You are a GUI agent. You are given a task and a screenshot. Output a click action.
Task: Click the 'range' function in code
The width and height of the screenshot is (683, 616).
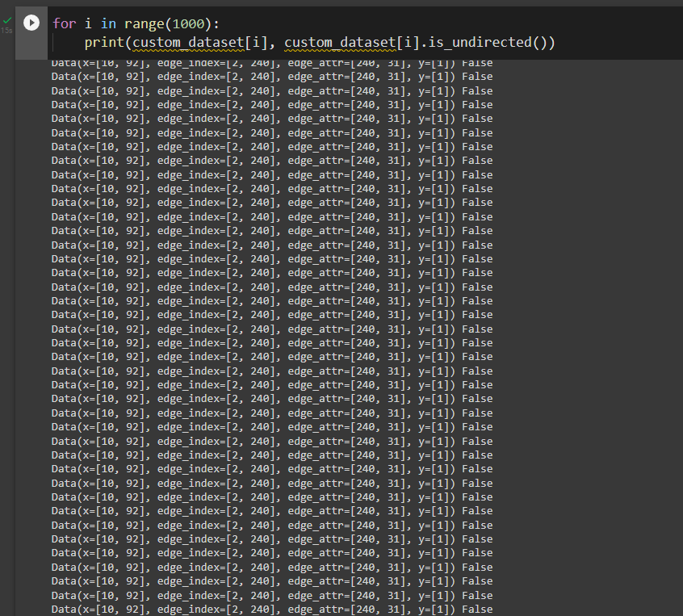[145, 23]
